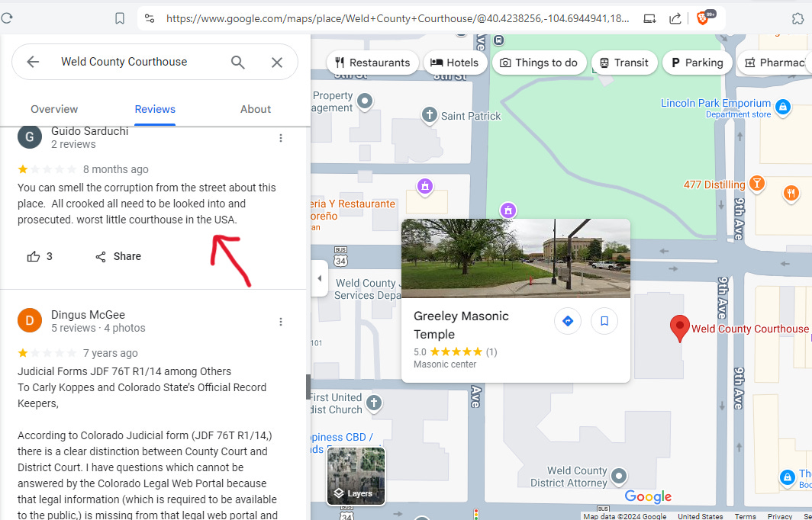Show Things to do on the map

tap(539, 63)
